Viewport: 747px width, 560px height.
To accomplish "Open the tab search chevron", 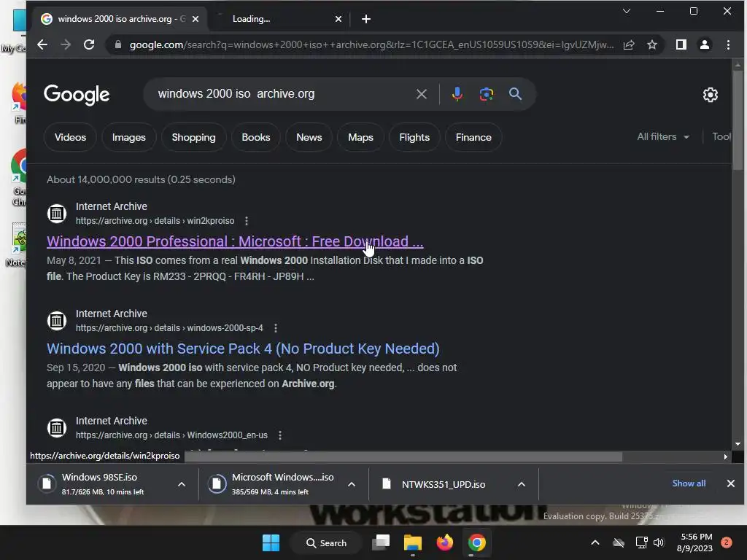I will 627,11.
